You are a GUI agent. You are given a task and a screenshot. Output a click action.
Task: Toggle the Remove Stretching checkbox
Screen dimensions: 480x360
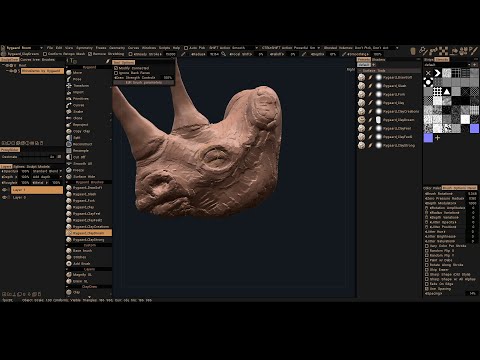[x=90, y=54]
